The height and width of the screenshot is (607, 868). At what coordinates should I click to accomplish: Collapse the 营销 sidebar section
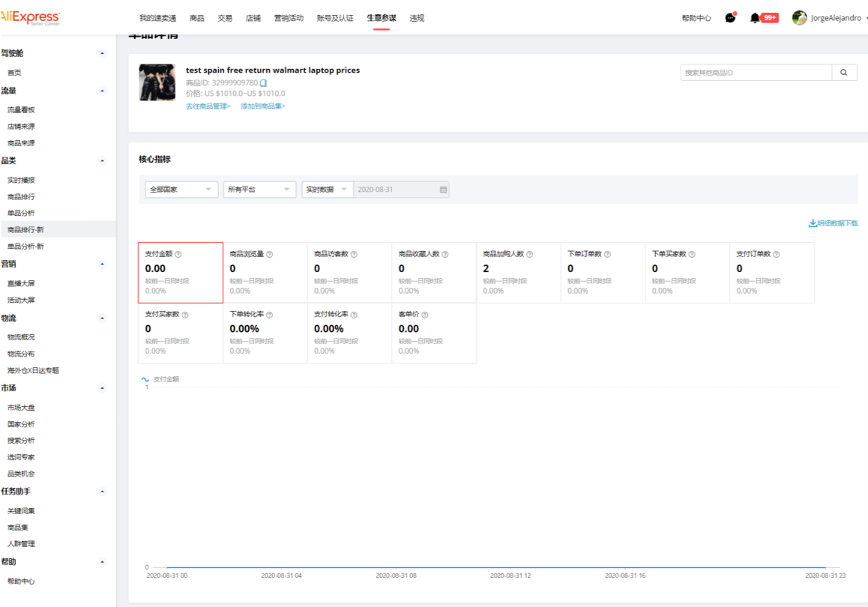coord(103,265)
